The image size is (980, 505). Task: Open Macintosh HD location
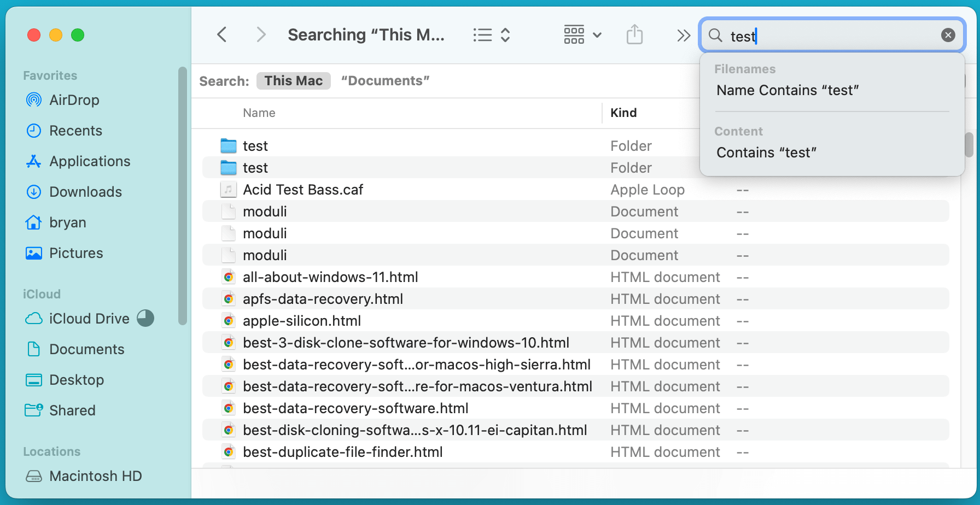tap(95, 476)
